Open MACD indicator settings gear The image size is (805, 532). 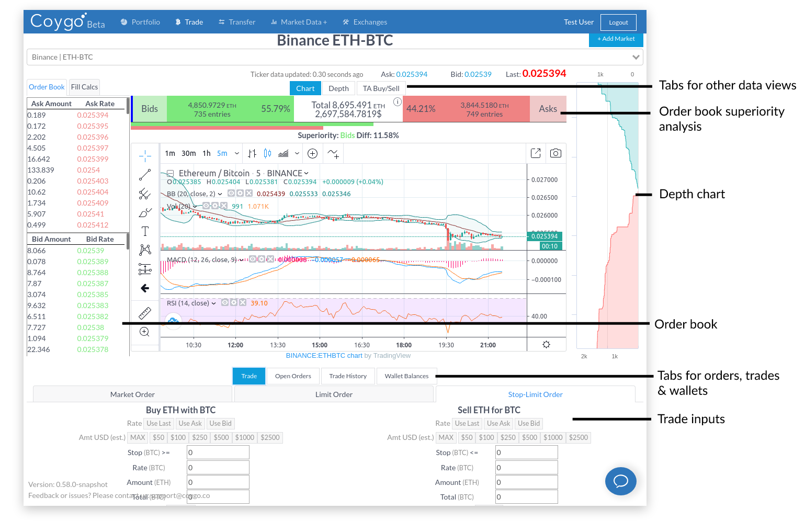(261, 259)
